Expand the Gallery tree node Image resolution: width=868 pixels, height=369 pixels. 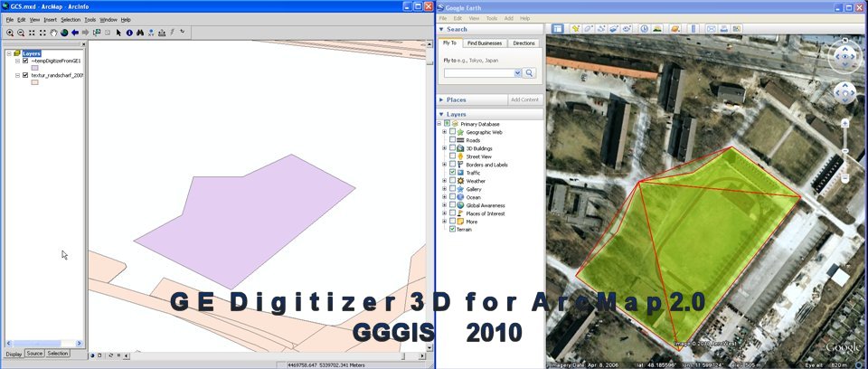click(x=444, y=189)
